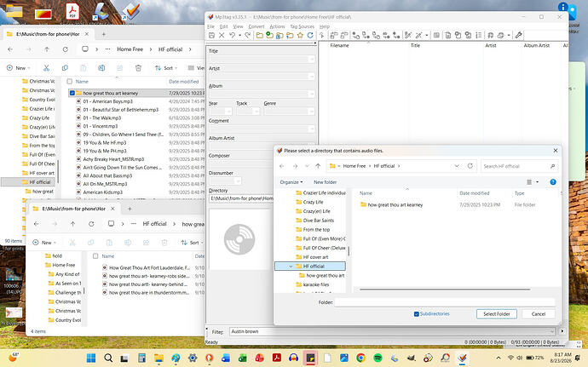Open the View menu in Mp3tag
The height and width of the screenshot is (367, 588).
click(x=238, y=26)
